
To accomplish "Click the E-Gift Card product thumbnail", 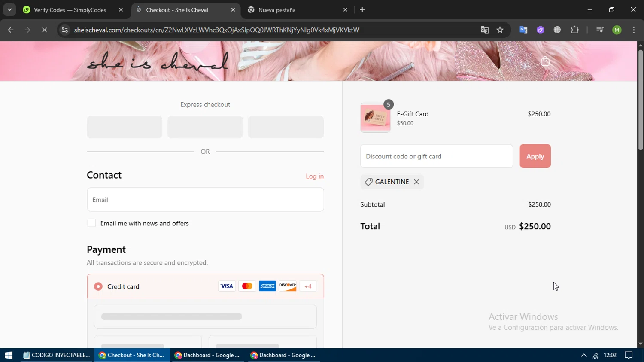I will pos(376,117).
